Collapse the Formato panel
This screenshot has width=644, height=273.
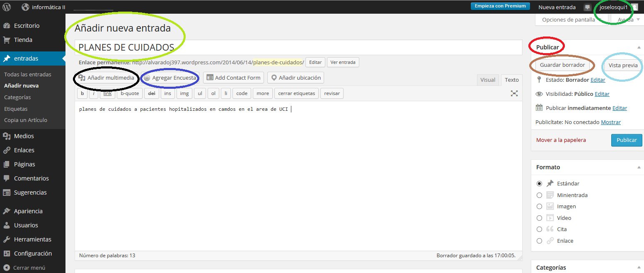[639, 167]
